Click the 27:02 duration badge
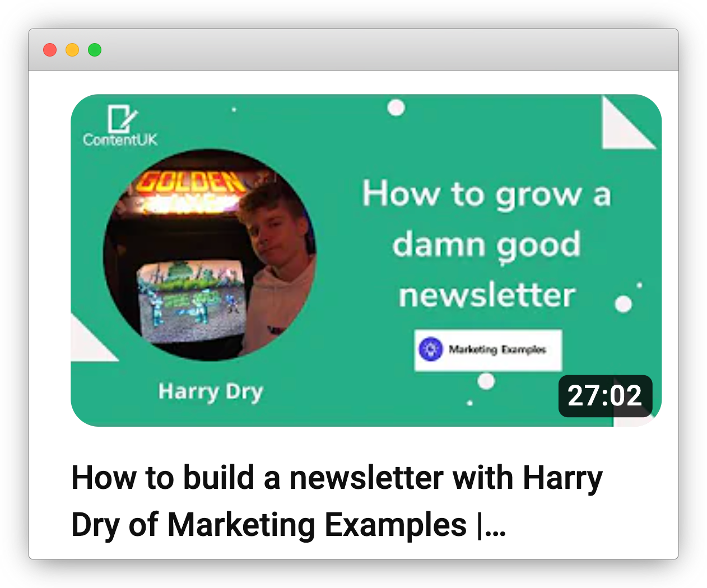The image size is (707, 588). pyautogui.click(x=607, y=396)
